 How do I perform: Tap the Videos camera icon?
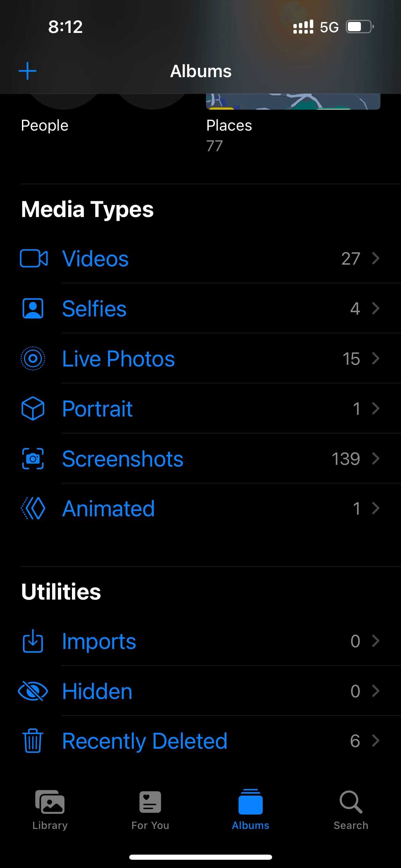34,258
